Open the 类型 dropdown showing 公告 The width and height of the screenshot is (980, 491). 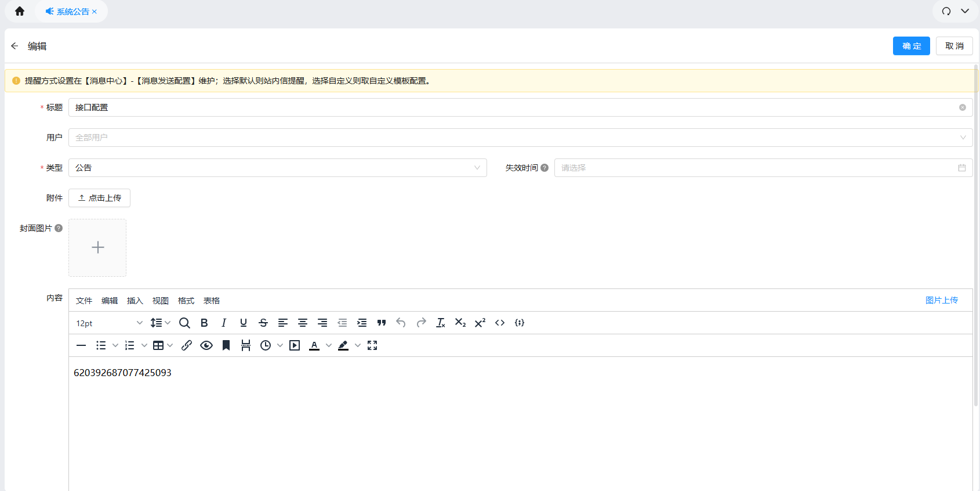pyautogui.click(x=277, y=168)
